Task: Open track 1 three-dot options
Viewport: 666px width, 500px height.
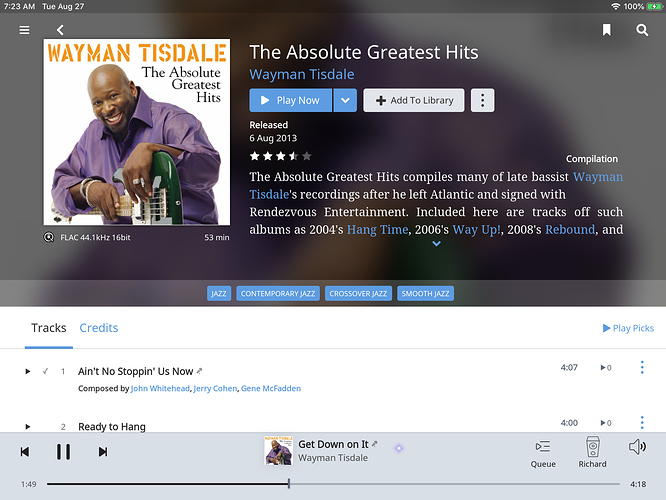Action: tap(642, 367)
